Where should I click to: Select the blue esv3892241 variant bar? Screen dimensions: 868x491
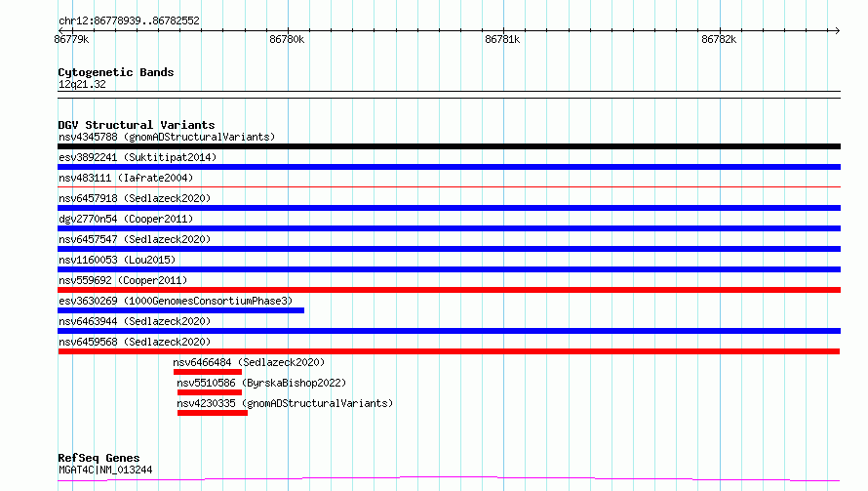449,167
